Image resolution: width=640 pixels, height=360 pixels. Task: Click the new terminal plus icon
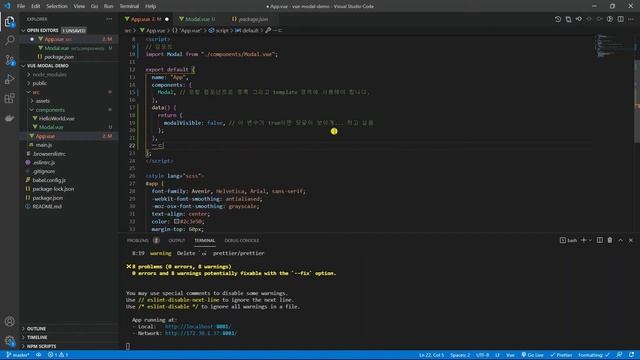pyautogui.click(x=584, y=240)
